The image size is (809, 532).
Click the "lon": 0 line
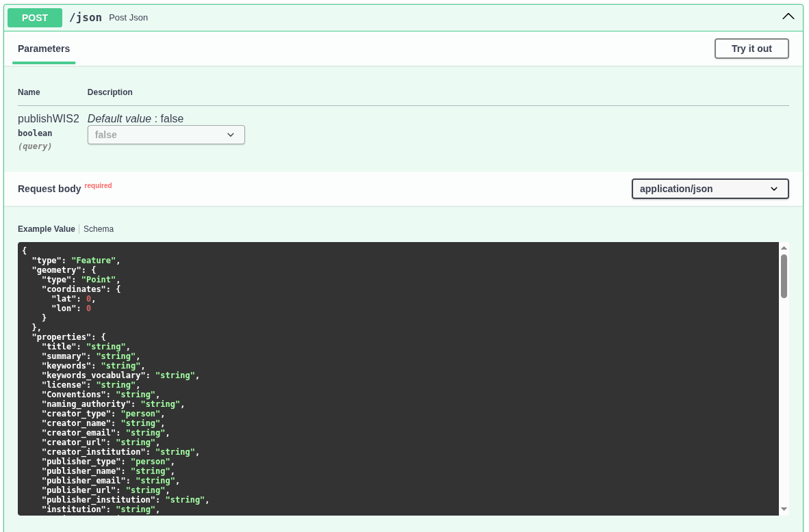coord(71,308)
